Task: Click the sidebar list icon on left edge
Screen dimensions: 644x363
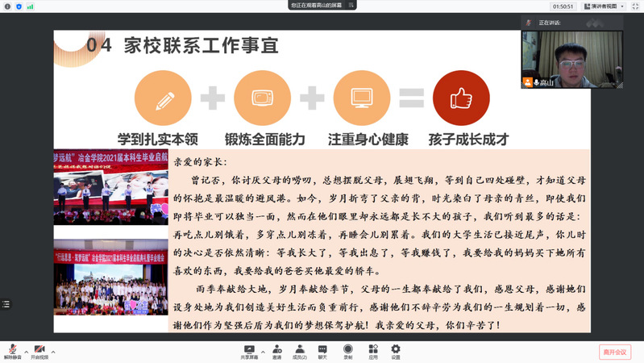Action: tap(6, 304)
